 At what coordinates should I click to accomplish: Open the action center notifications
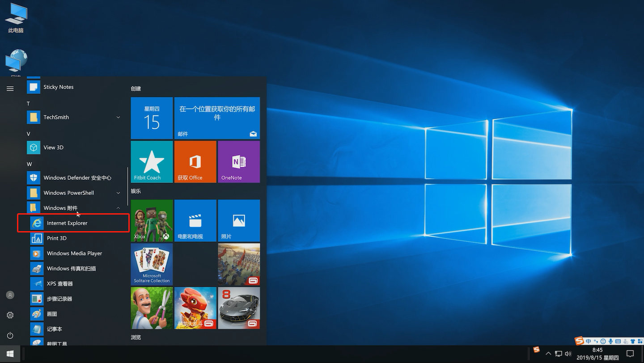[x=630, y=354]
